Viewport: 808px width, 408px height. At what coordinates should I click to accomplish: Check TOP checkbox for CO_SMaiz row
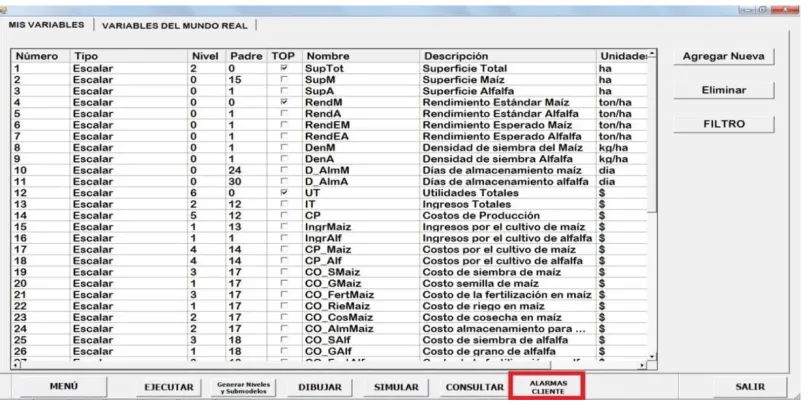(284, 272)
